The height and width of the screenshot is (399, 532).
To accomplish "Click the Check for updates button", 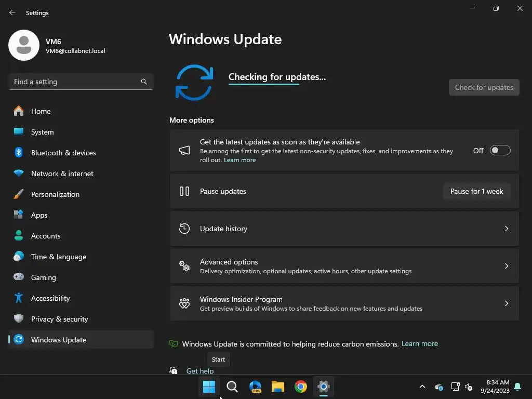I will click(484, 87).
